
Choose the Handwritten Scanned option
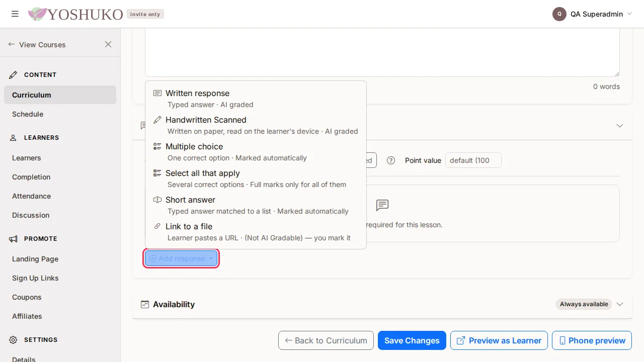256,125
